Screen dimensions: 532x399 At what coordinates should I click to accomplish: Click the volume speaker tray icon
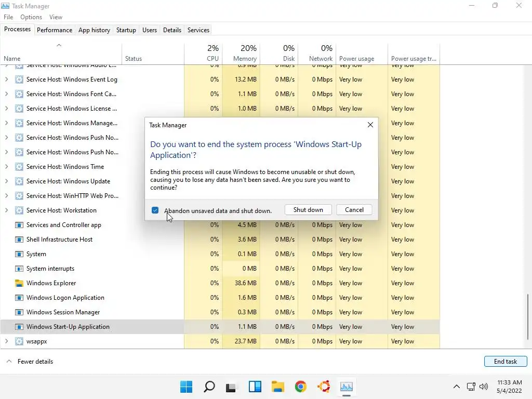tap(484, 387)
